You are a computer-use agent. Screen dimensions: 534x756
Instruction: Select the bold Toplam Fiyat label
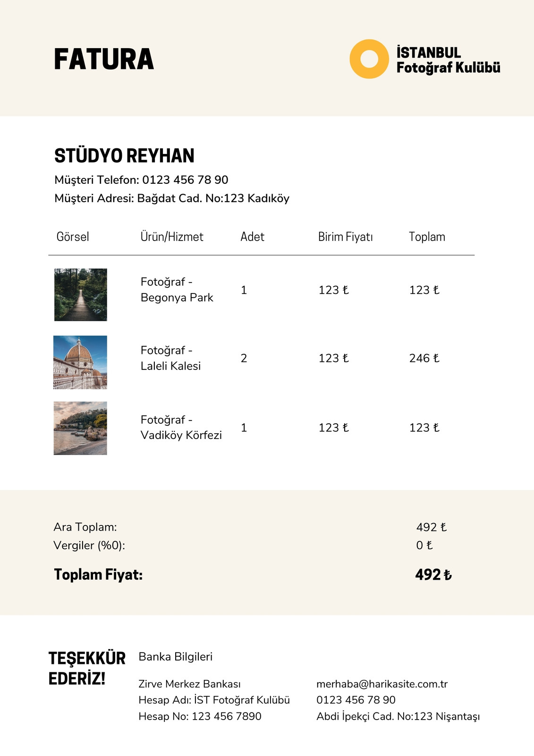click(98, 575)
